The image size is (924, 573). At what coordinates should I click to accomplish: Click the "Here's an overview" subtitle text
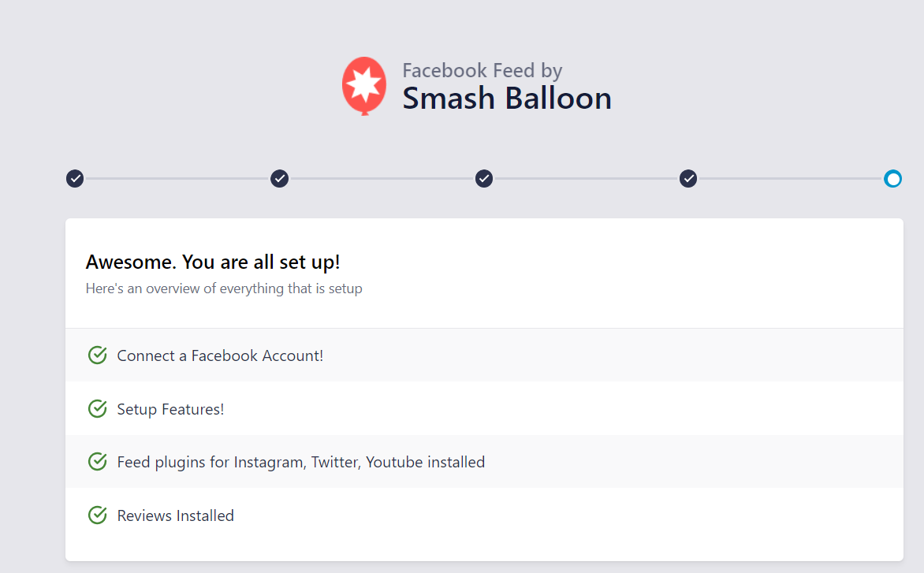224,288
